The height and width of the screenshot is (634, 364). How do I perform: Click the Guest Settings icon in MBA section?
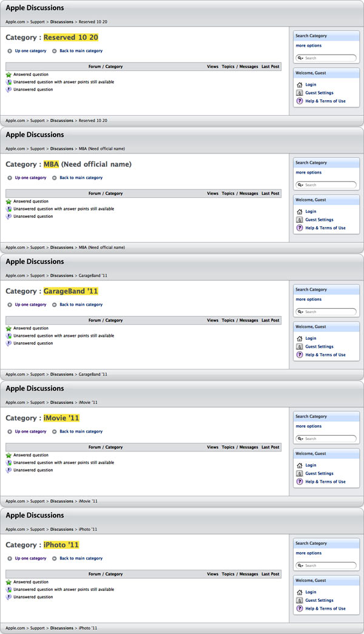300,220
